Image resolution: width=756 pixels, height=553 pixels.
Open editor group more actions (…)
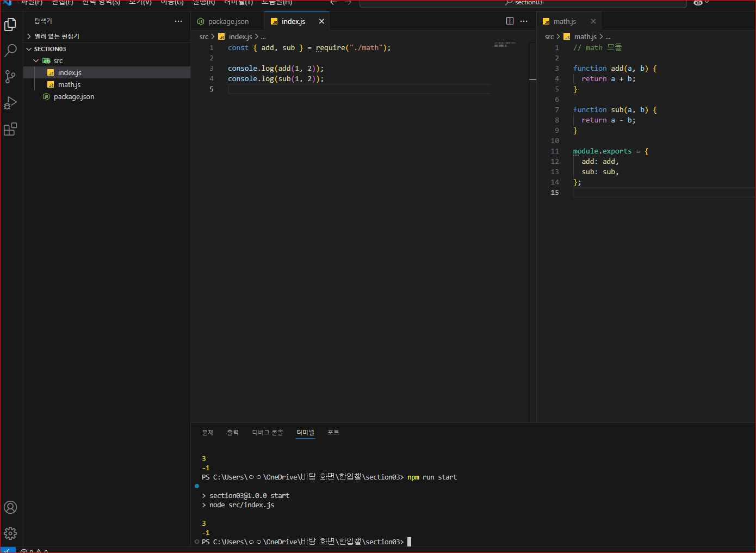tap(524, 21)
